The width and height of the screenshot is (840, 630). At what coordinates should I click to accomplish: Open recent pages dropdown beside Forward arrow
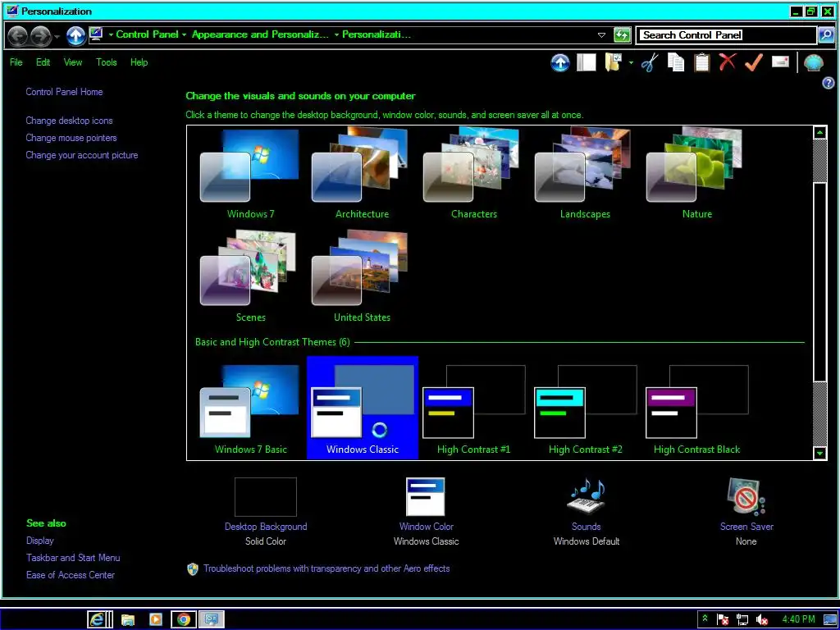click(57, 36)
